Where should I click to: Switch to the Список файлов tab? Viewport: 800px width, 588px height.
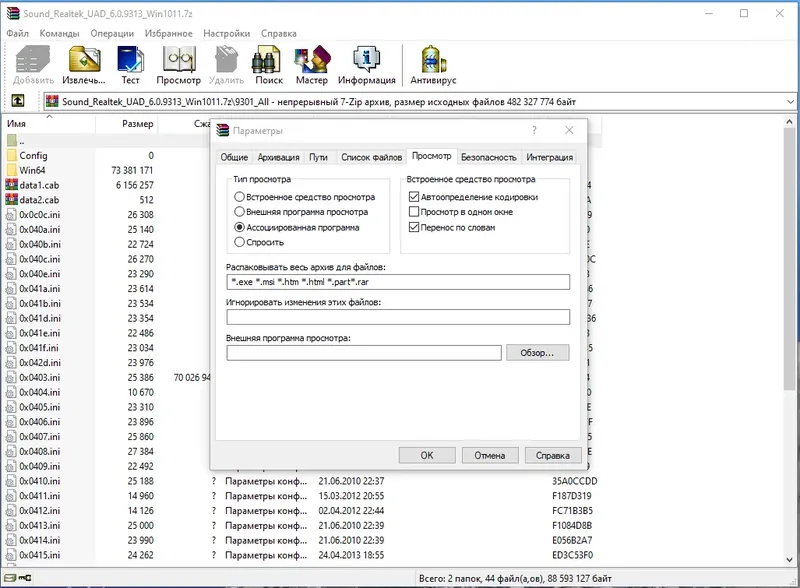(371, 157)
